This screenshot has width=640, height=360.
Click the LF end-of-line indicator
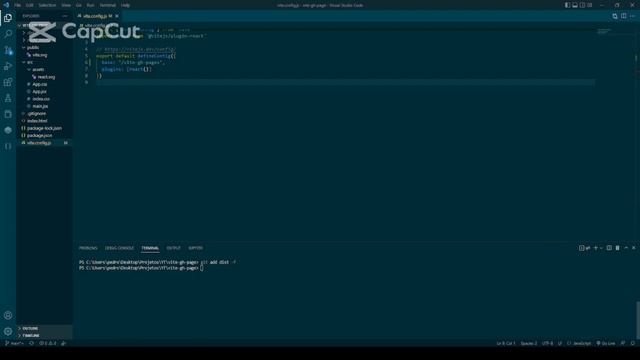click(560, 343)
